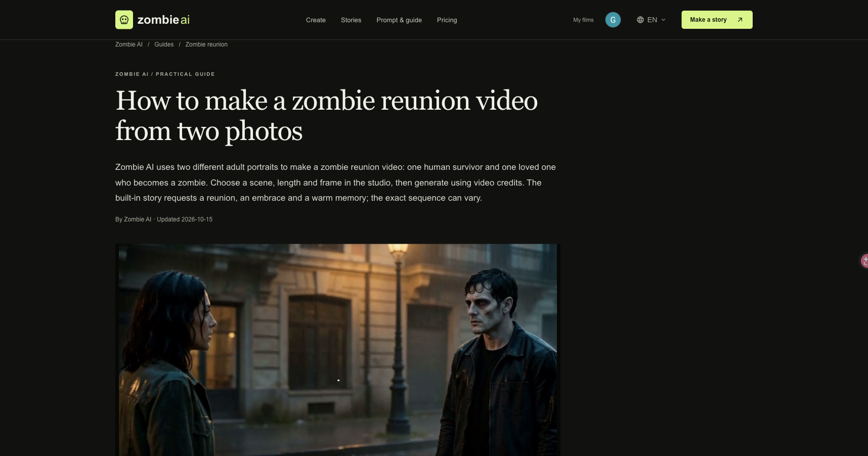Go to the Guides breadcrumb

164,44
